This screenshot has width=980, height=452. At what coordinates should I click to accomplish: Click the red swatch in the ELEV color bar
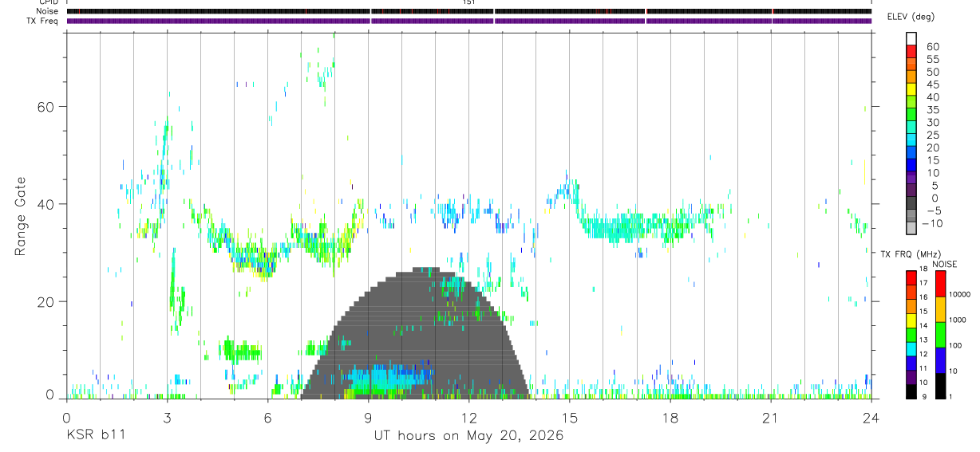tap(911, 52)
